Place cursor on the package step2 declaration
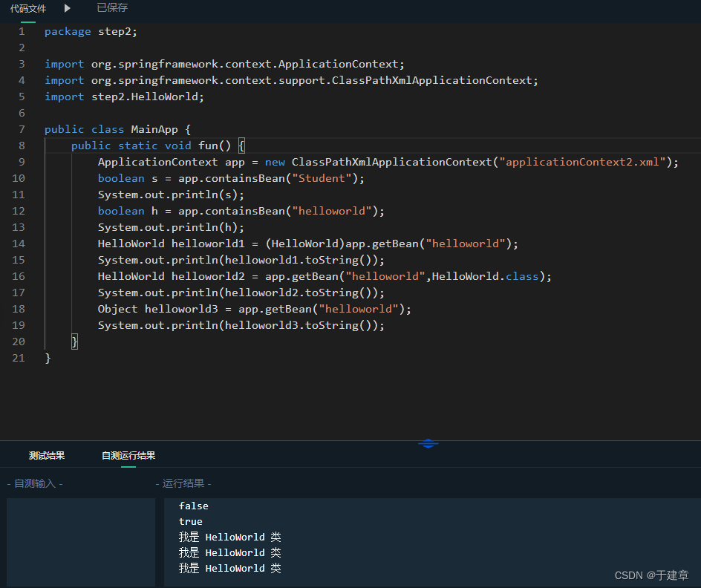This screenshot has width=701, height=588. [x=89, y=31]
